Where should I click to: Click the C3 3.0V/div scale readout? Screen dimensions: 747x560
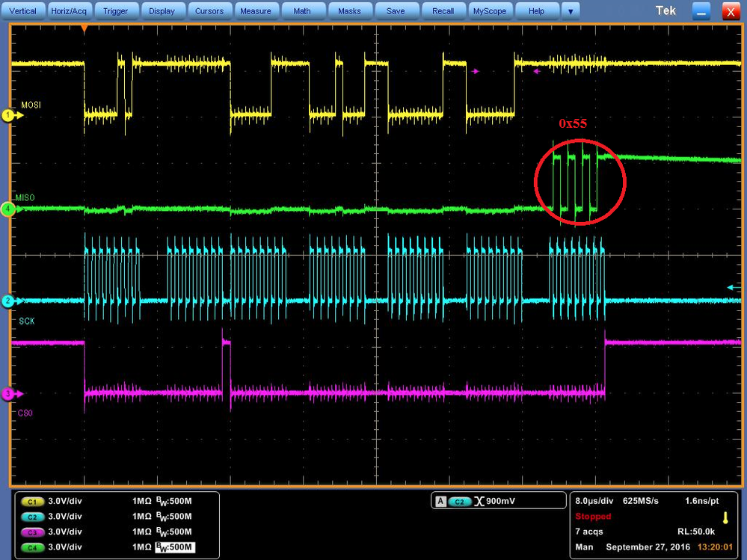65,532
